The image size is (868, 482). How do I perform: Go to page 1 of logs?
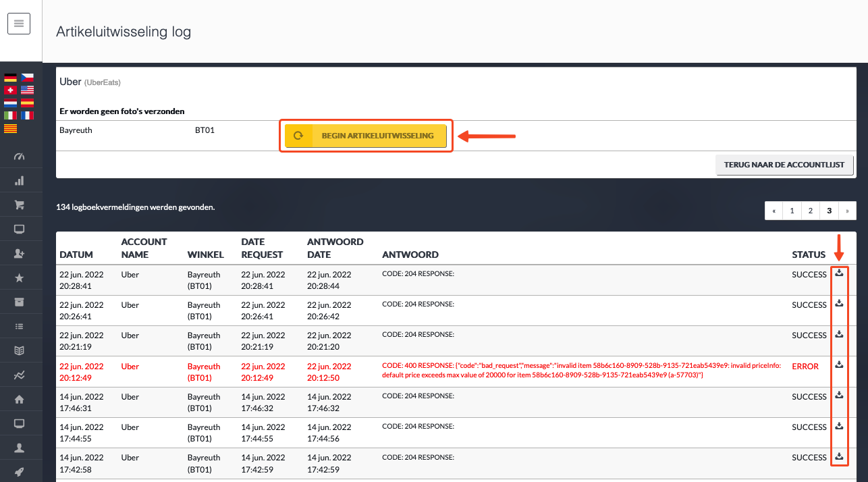click(x=792, y=211)
